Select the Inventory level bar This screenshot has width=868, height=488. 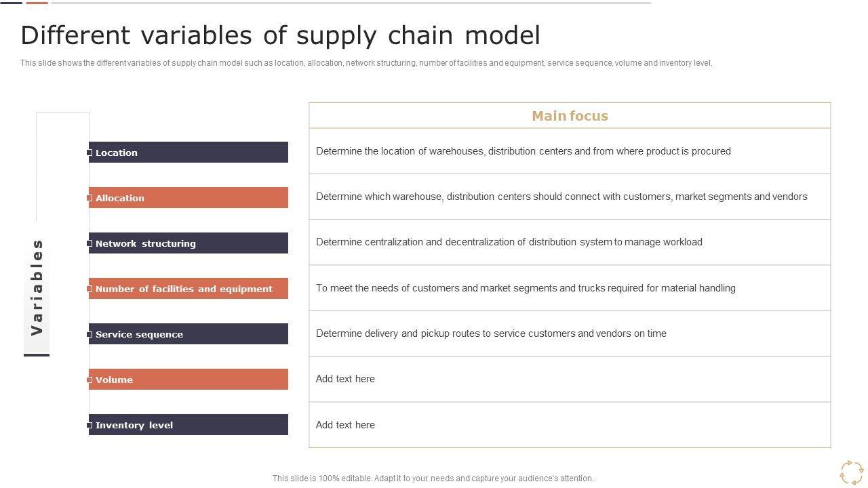pos(189,425)
